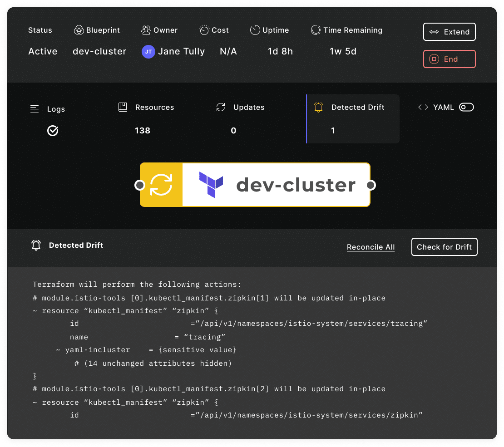Click the double-arrow icon in Extend button
504x447 pixels.
(434, 32)
